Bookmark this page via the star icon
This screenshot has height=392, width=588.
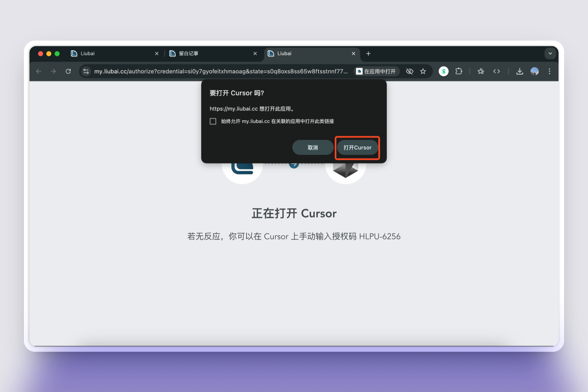tap(423, 71)
